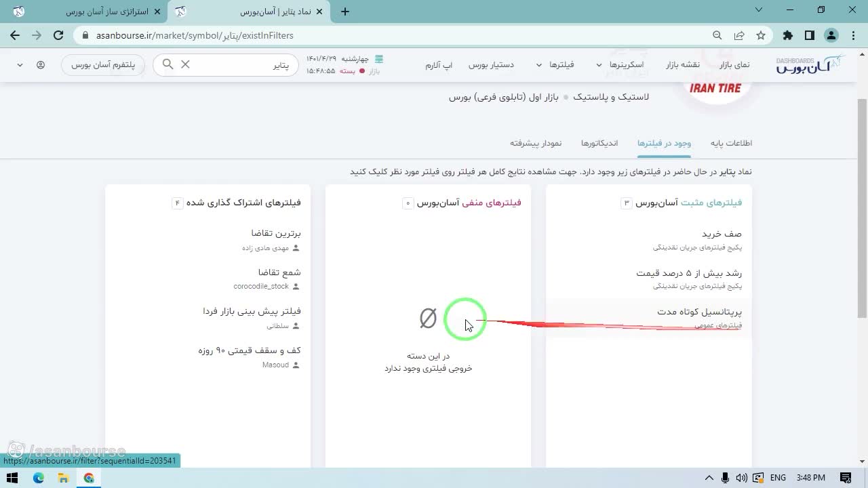Bookmark this page with the star icon
The width and height of the screenshot is (868, 488).
pos(761,35)
